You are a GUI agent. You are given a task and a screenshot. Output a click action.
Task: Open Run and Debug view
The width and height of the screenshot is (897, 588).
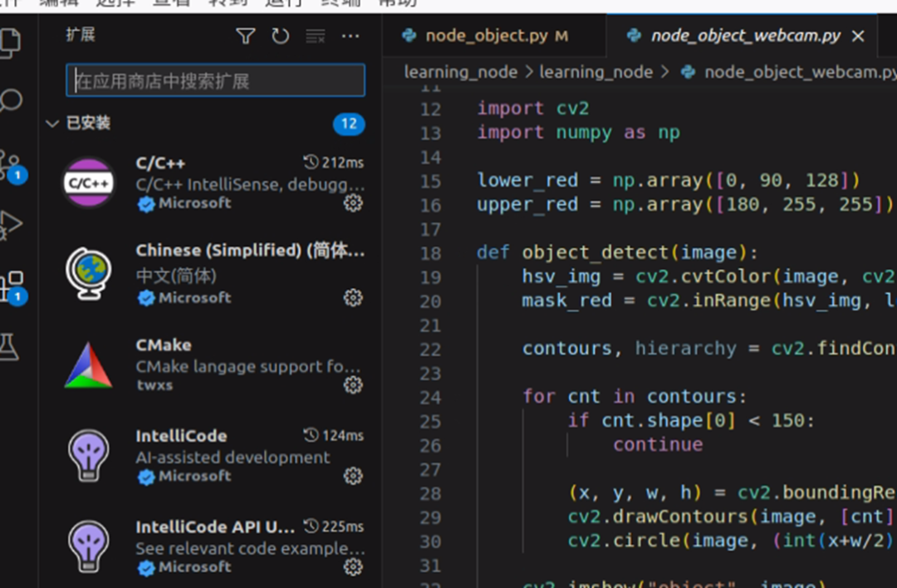coord(10,224)
